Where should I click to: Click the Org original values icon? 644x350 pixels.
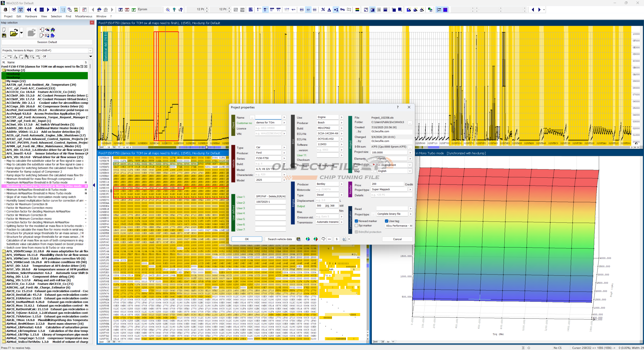pyautogui.click(x=342, y=10)
